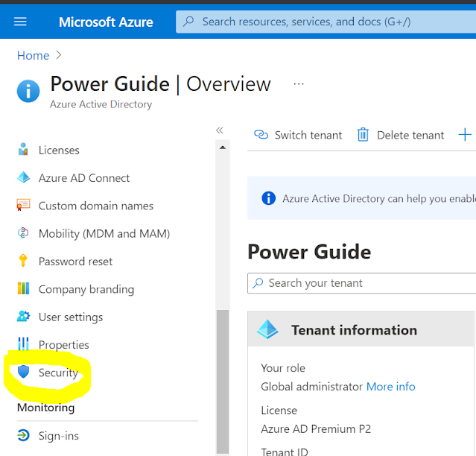
Task: Click the Tenant information card header
Action: click(x=361, y=329)
